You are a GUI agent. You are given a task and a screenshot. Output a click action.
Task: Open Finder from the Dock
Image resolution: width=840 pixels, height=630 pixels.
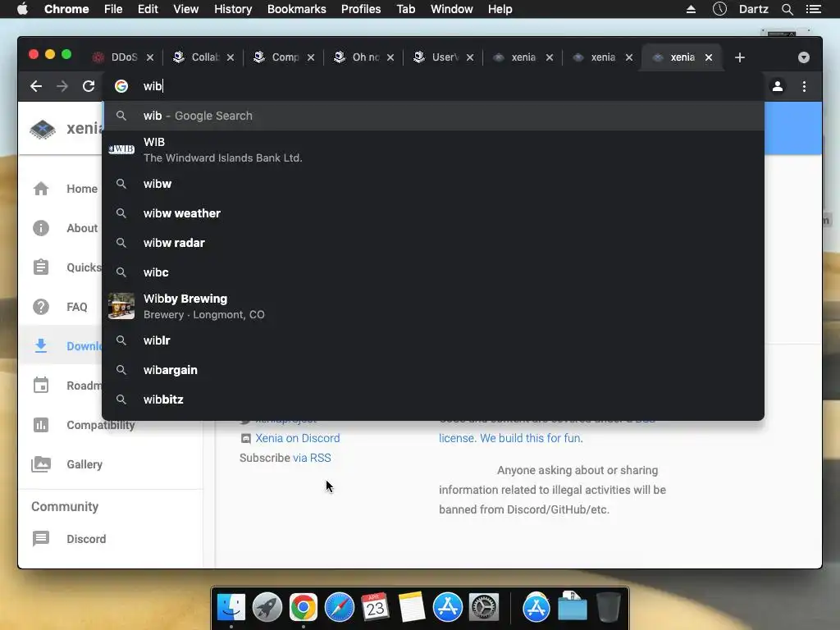[231, 608]
